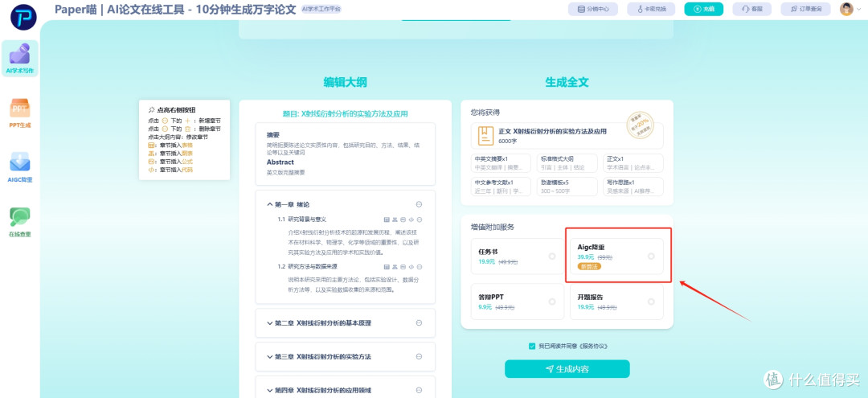
Task: Insert formula into section 1.2
Action: [403, 267]
